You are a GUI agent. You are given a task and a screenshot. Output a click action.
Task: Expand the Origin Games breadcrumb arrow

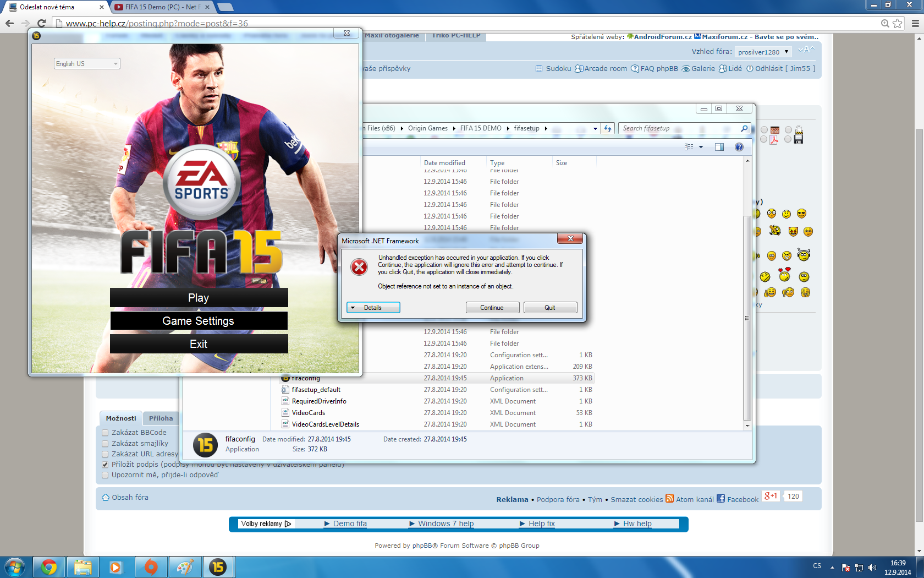tap(454, 128)
